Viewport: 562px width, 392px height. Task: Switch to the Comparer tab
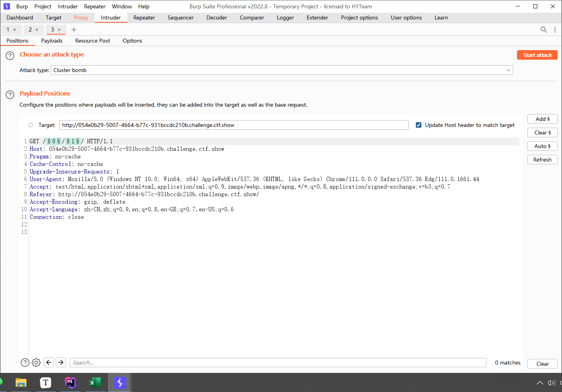252,18
